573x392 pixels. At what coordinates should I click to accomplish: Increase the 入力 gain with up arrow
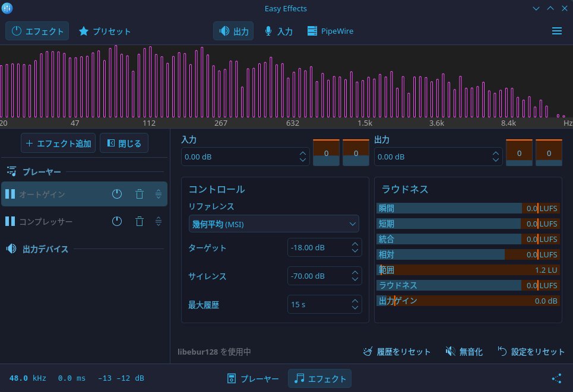click(303, 153)
